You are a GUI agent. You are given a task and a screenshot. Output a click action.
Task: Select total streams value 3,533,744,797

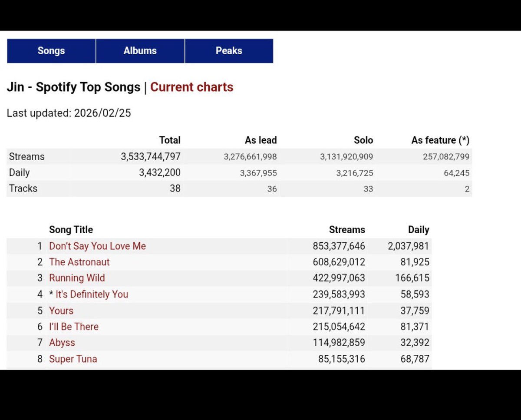pyautogui.click(x=151, y=156)
